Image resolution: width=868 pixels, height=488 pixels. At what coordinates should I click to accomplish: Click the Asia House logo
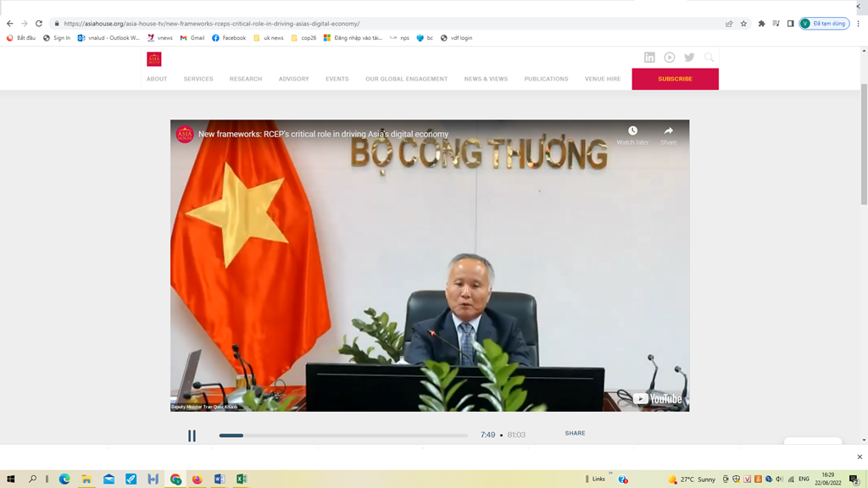[153, 58]
